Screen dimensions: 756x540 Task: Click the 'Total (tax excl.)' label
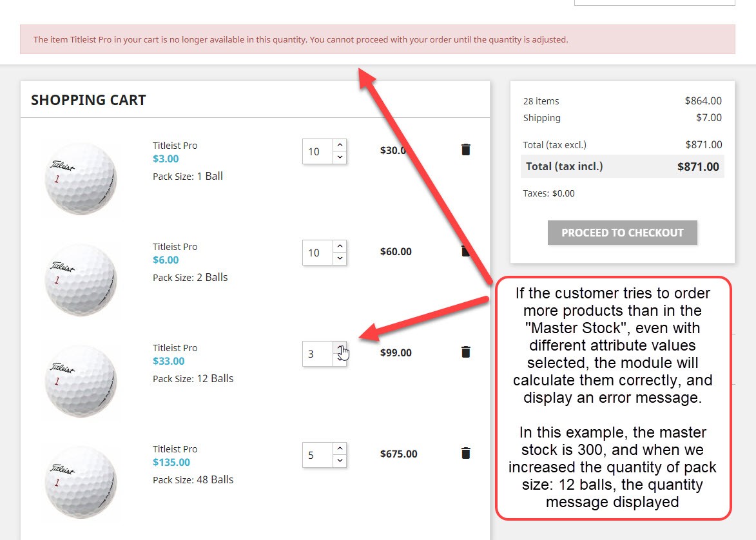(555, 145)
